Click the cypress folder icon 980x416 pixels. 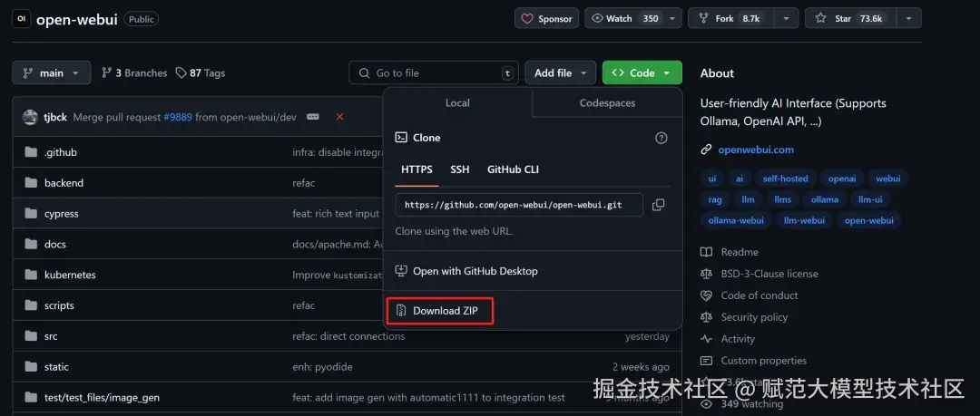(x=31, y=214)
